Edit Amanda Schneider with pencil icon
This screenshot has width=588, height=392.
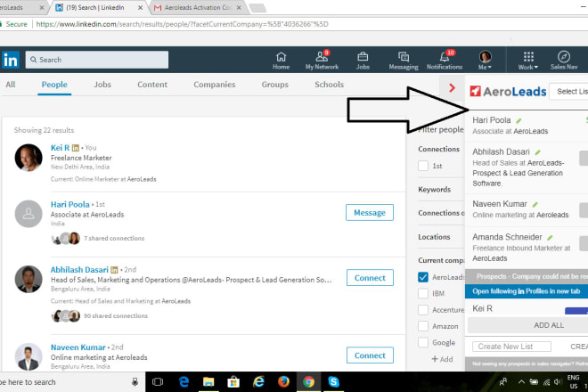pyautogui.click(x=550, y=238)
